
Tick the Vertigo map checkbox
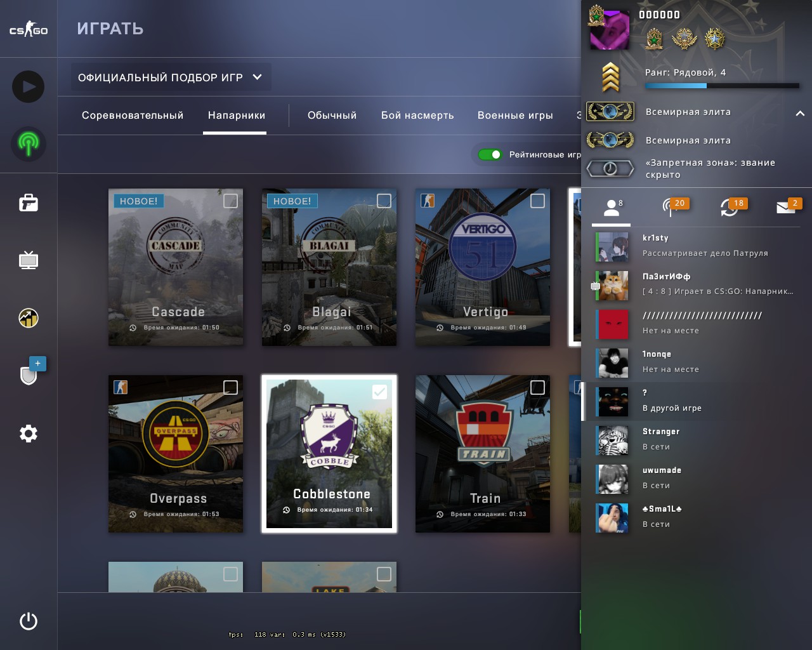(x=538, y=201)
